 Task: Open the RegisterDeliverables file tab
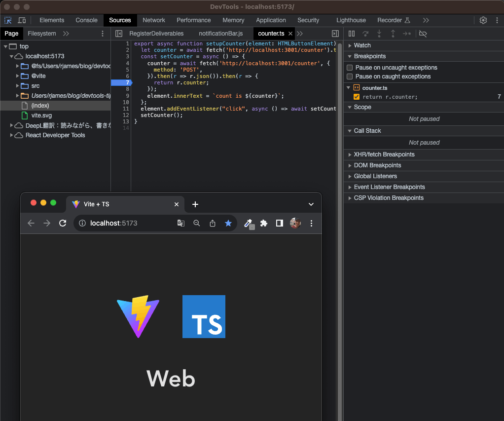(156, 34)
